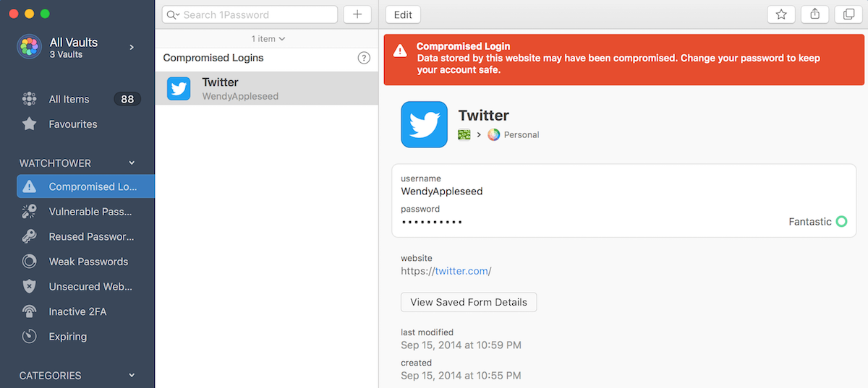The image size is (868, 388).
Task: Click View Saved Form Details button
Action: coord(469,302)
